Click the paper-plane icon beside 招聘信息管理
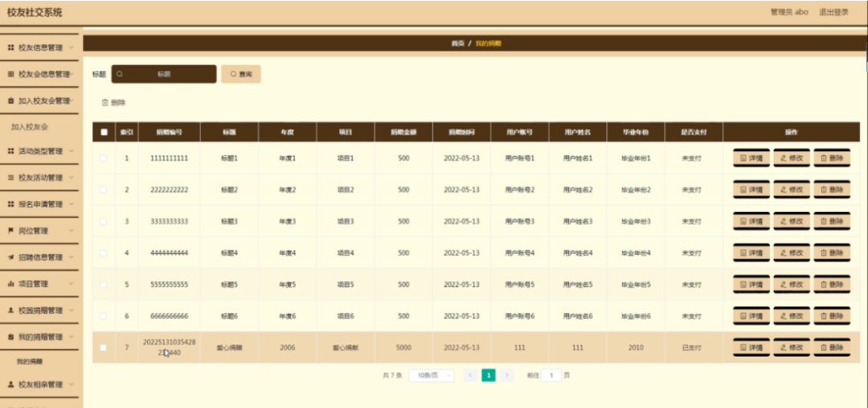This screenshot has height=408, width=868. (x=10, y=257)
